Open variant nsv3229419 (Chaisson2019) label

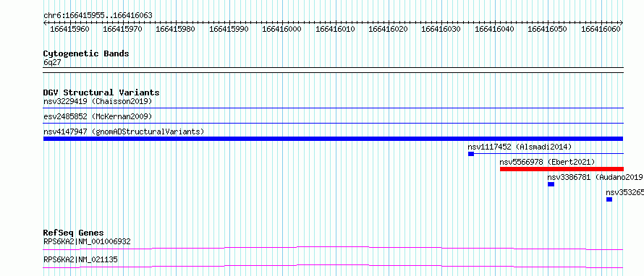[x=98, y=101]
